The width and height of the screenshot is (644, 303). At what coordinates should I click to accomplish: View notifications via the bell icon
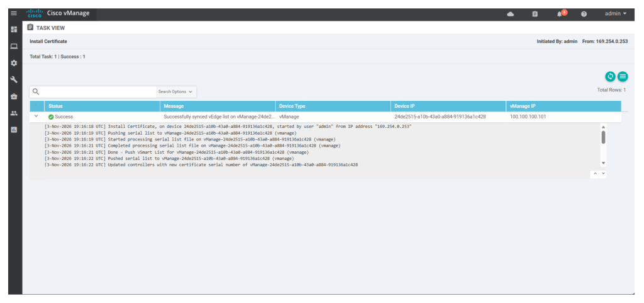pos(558,14)
